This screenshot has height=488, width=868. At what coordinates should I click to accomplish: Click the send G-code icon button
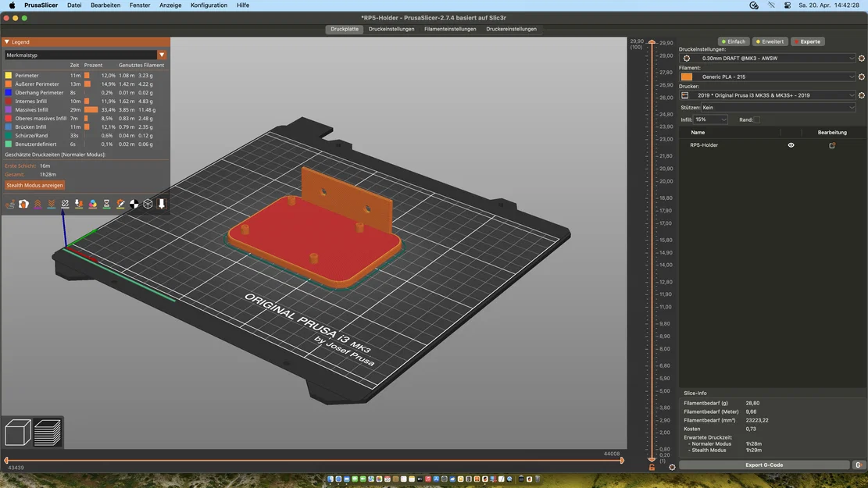tap(858, 465)
